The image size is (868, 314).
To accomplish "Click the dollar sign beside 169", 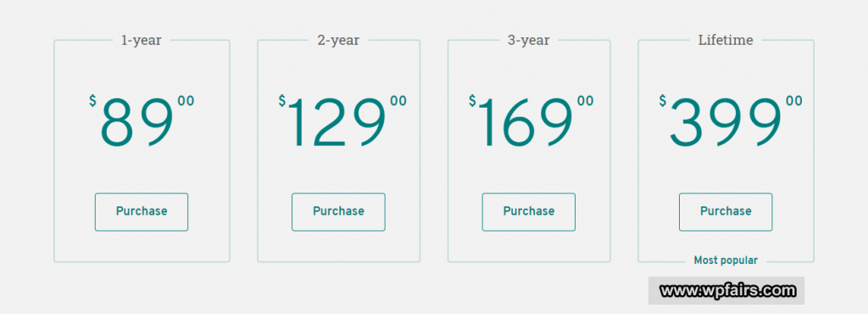I will (x=472, y=101).
